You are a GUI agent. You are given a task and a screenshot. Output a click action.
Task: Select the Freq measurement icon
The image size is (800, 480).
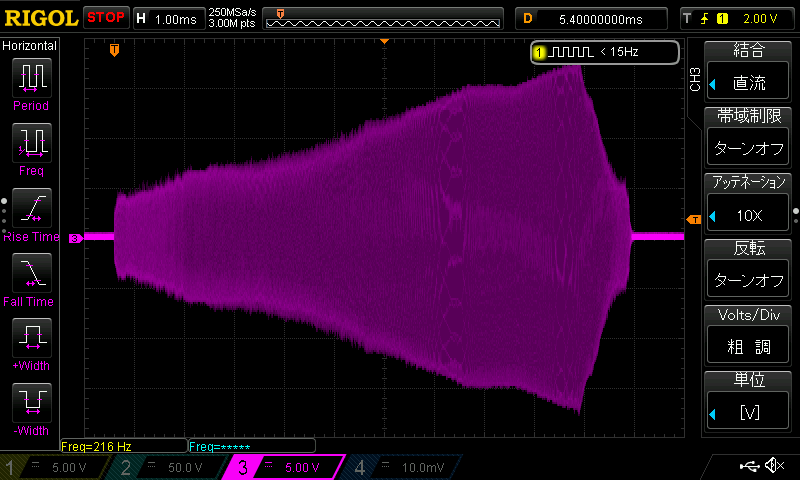click(32, 143)
